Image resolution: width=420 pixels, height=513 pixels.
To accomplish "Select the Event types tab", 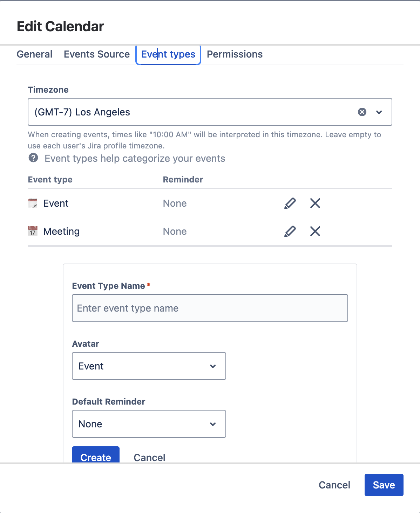I will [168, 54].
